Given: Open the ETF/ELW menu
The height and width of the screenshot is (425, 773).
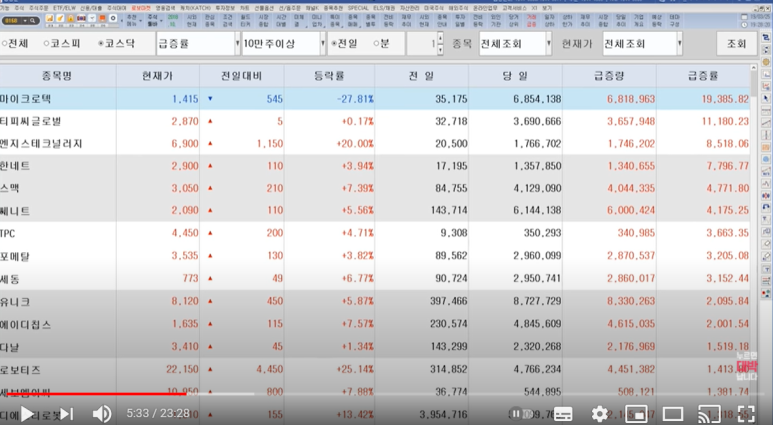Looking at the screenshot, I should [x=65, y=8].
